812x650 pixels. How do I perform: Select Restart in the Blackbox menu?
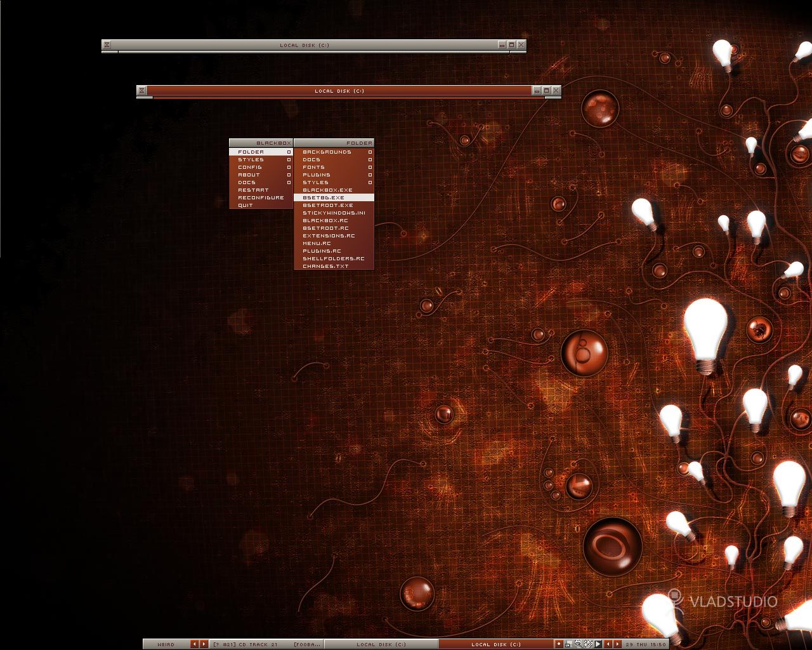(261, 190)
